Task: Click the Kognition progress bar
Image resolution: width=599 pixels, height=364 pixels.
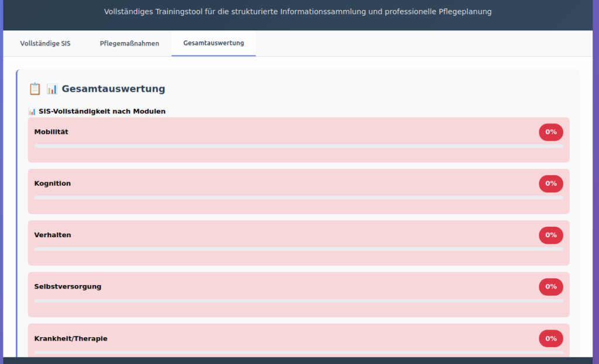Action: coord(298,197)
